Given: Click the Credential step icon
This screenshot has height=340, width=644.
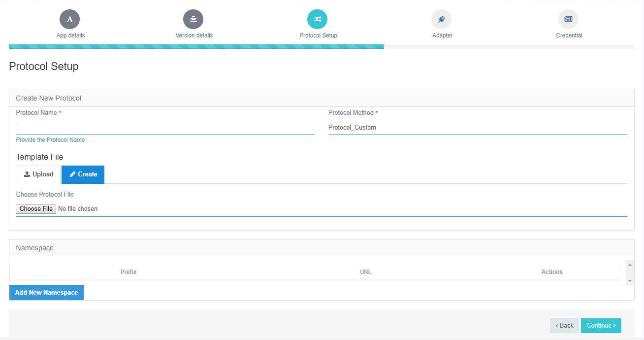Looking at the screenshot, I should click(x=568, y=19).
